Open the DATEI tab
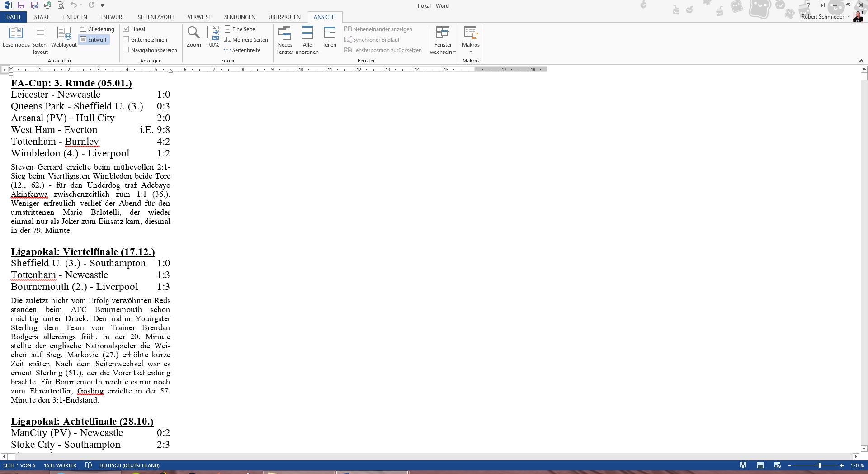The image size is (868, 474). tap(13, 17)
